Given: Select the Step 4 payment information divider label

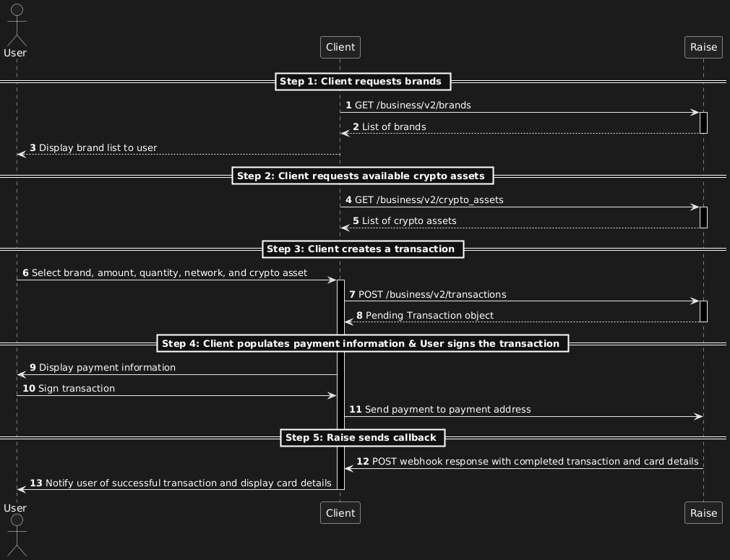Looking at the screenshot, I should tap(364, 344).
